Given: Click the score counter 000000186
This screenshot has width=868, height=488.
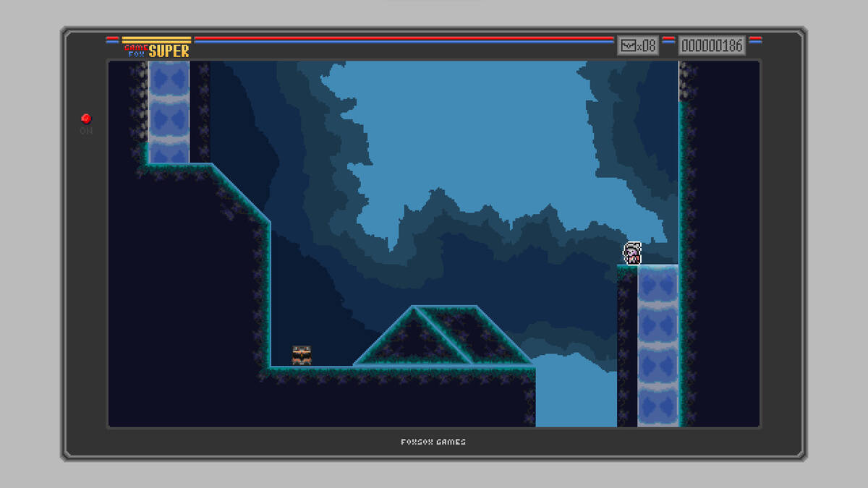Looking at the screenshot, I should pyautogui.click(x=712, y=46).
